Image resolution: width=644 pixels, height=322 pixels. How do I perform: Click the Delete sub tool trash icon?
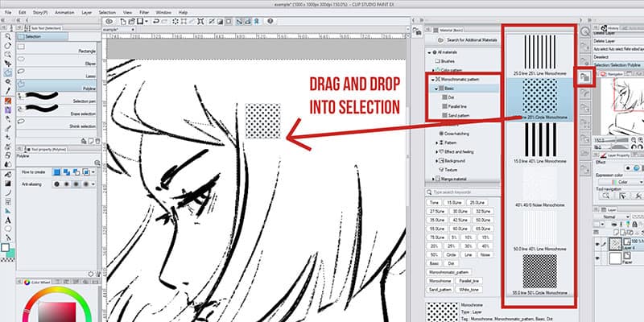click(97, 141)
